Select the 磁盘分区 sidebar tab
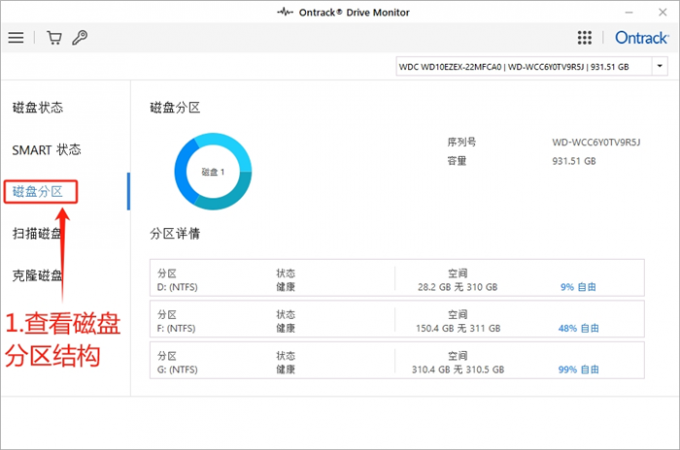 (38, 192)
